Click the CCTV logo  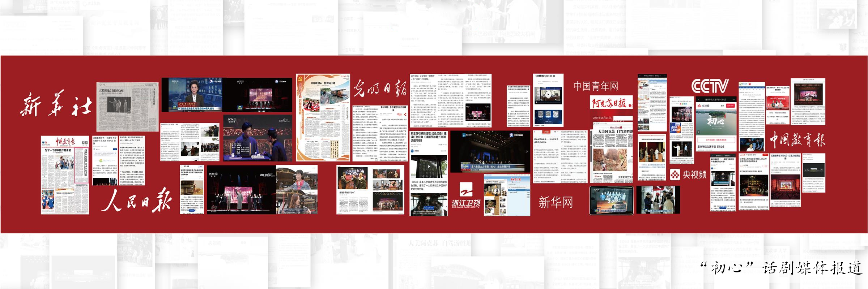(x=710, y=86)
